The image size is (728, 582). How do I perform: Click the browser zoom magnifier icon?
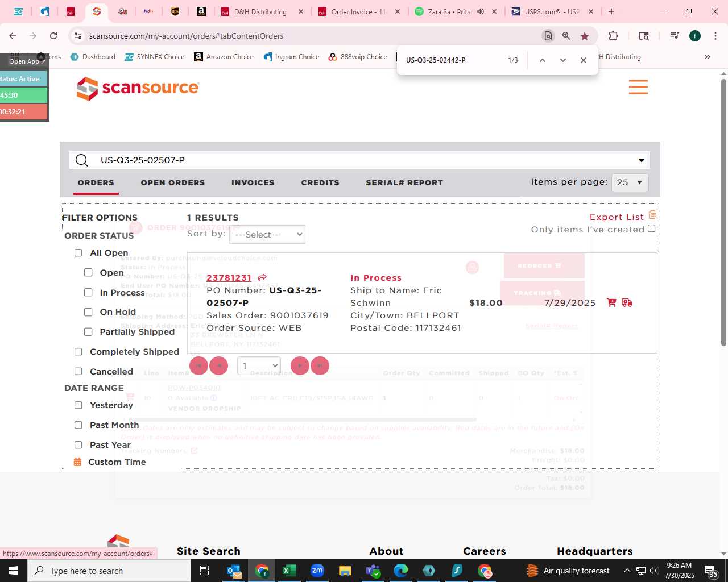tap(566, 36)
